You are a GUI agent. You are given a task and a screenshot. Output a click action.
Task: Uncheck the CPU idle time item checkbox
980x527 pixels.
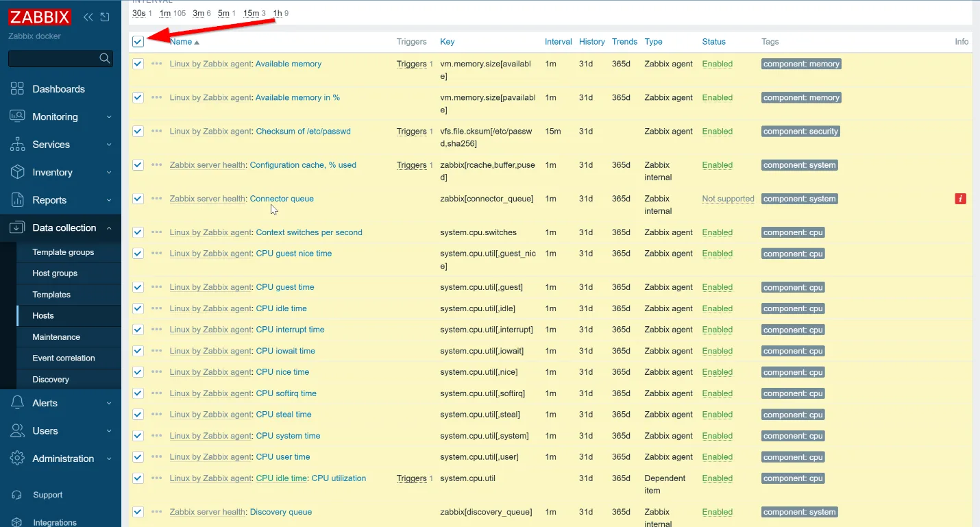138,308
